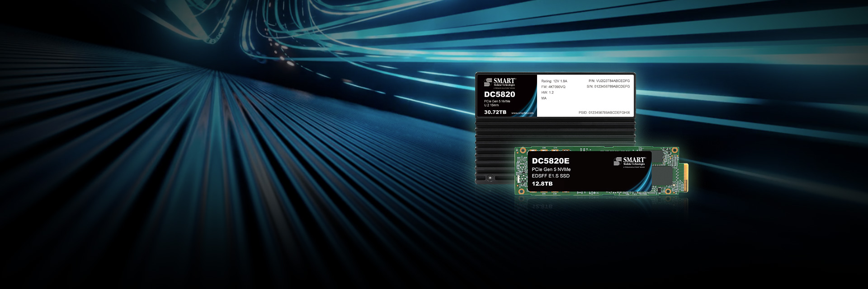The width and height of the screenshot is (868, 289).
Task: Open the www.smartm.com link on drive label
Action: 522,113
